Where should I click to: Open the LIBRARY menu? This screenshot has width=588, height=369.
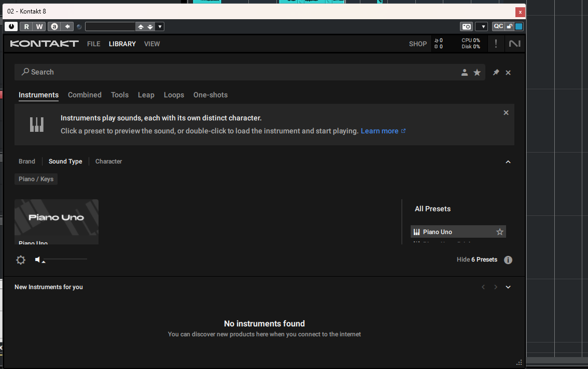click(122, 44)
